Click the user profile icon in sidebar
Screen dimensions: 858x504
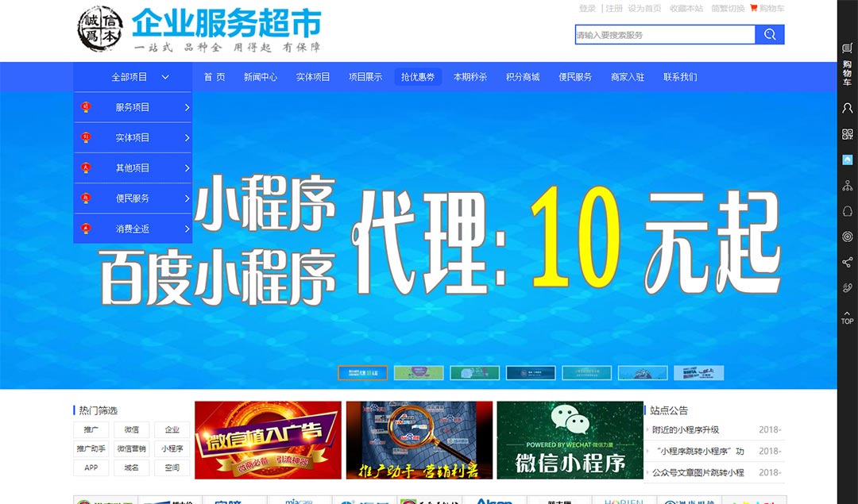pos(847,108)
